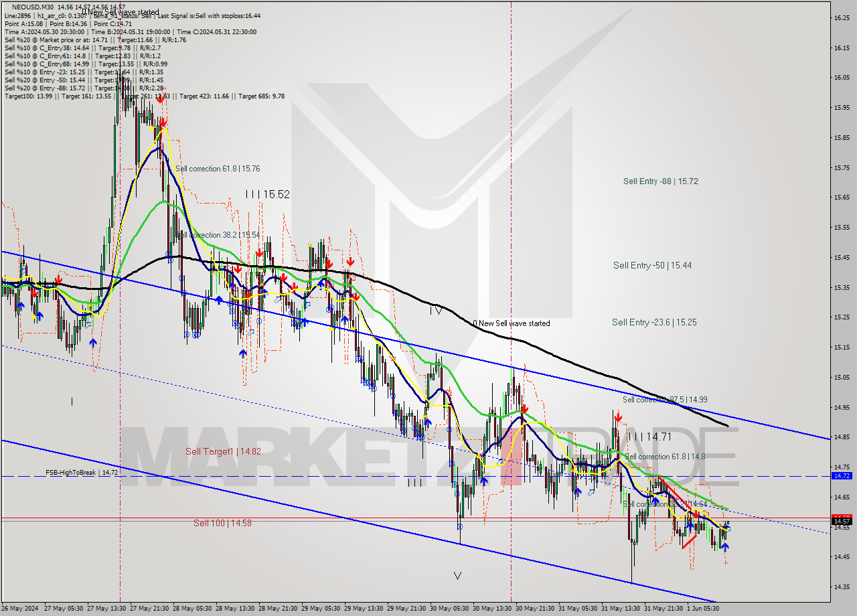The image size is (857, 616).
Task: Click the NEOUSD,M30 symbol title
Action: pyautogui.click(x=33, y=7)
